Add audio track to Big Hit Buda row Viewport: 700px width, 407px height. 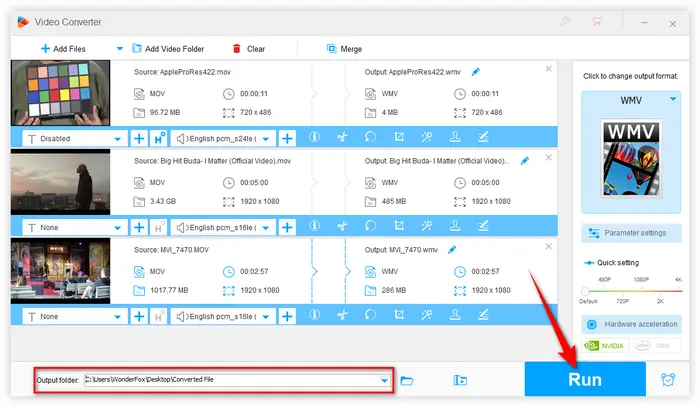click(287, 228)
